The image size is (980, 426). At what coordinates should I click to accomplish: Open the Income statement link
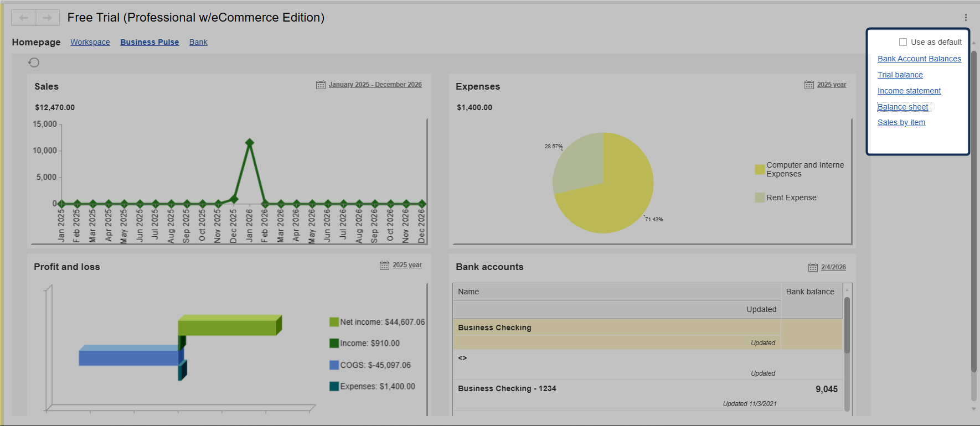[909, 91]
